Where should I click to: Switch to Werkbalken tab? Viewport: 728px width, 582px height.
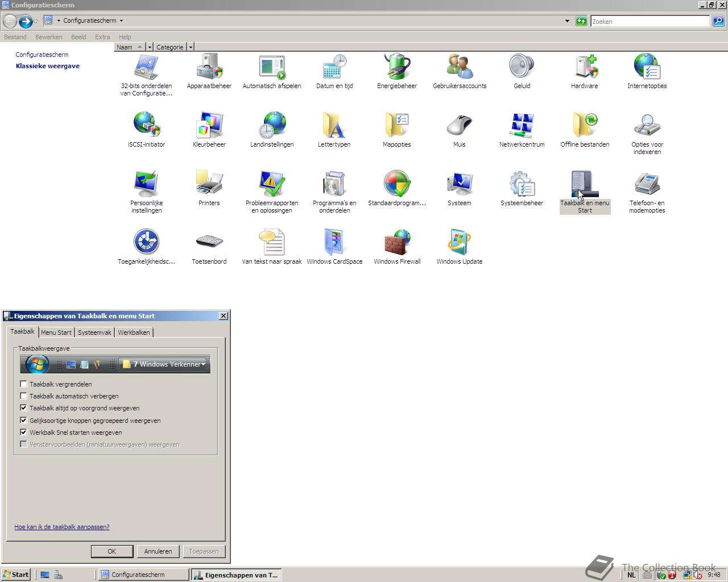tap(134, 332)
